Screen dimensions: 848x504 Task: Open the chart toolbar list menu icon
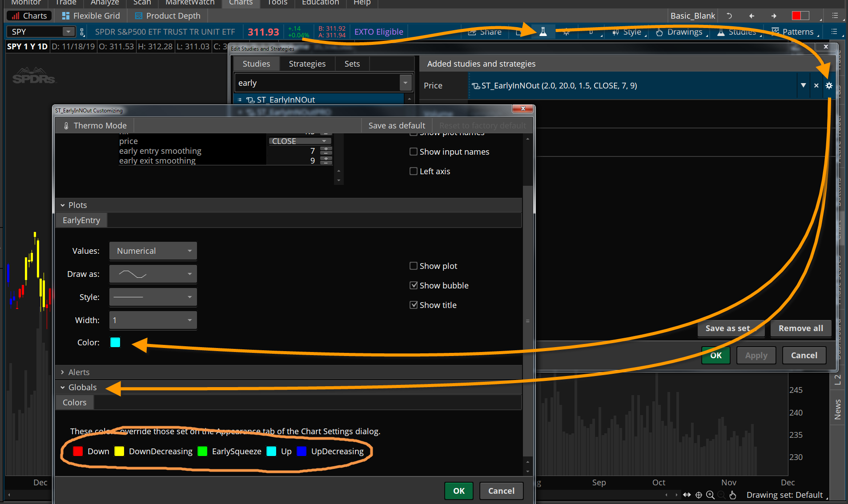click(x=834, y=32)
